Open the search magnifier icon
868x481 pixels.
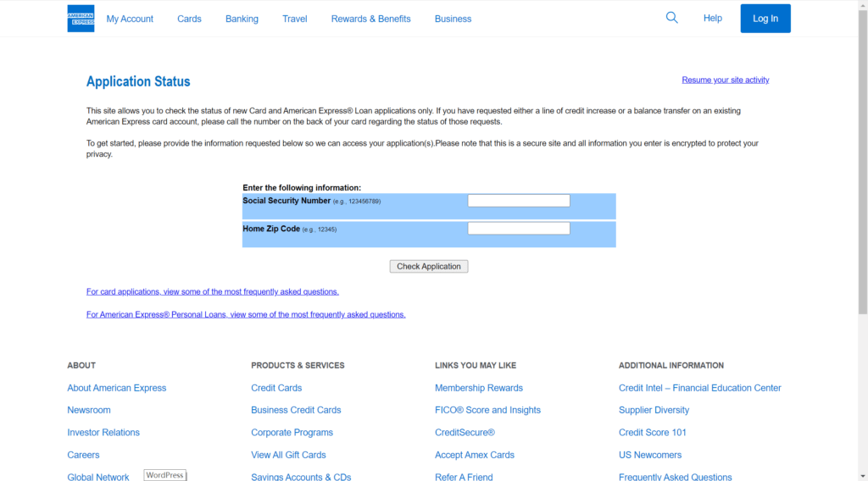(x=671, y=18)
